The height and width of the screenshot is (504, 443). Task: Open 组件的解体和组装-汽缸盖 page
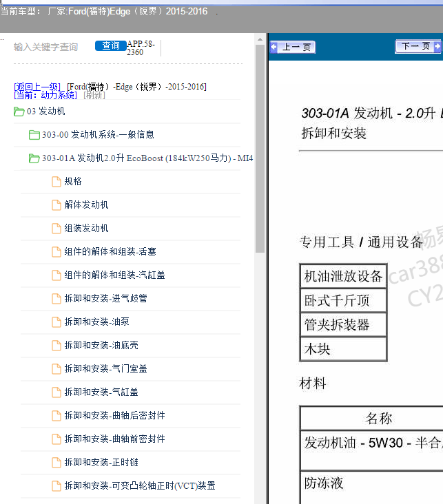tap(114, 275)
